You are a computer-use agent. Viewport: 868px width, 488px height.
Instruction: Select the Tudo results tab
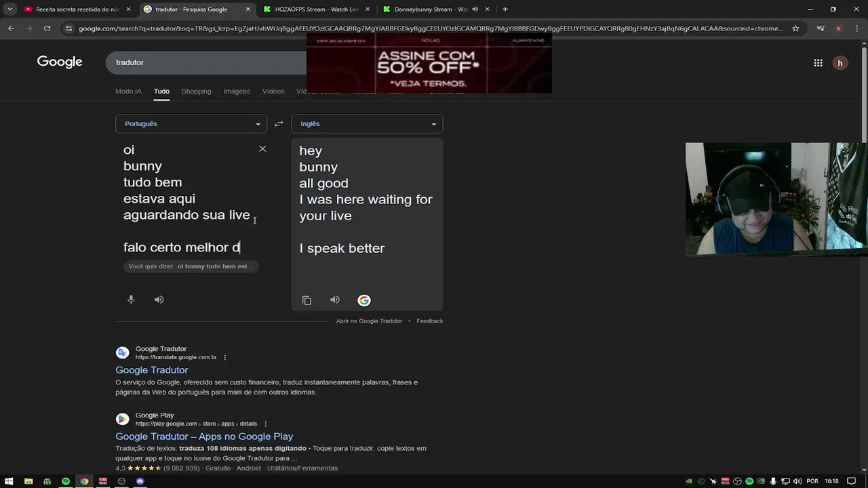(161, 91)
